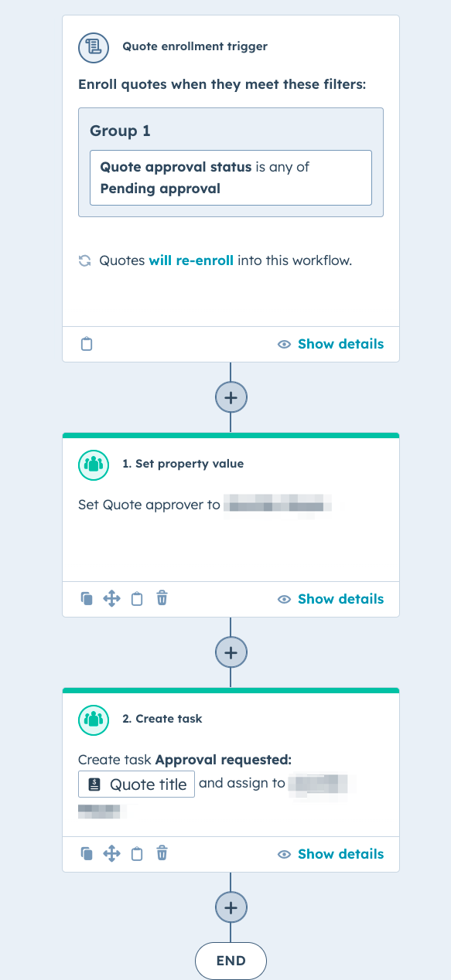Click the plus button below the trigger
This screenshot has height=980, width=451.
(x=231, y=396)
